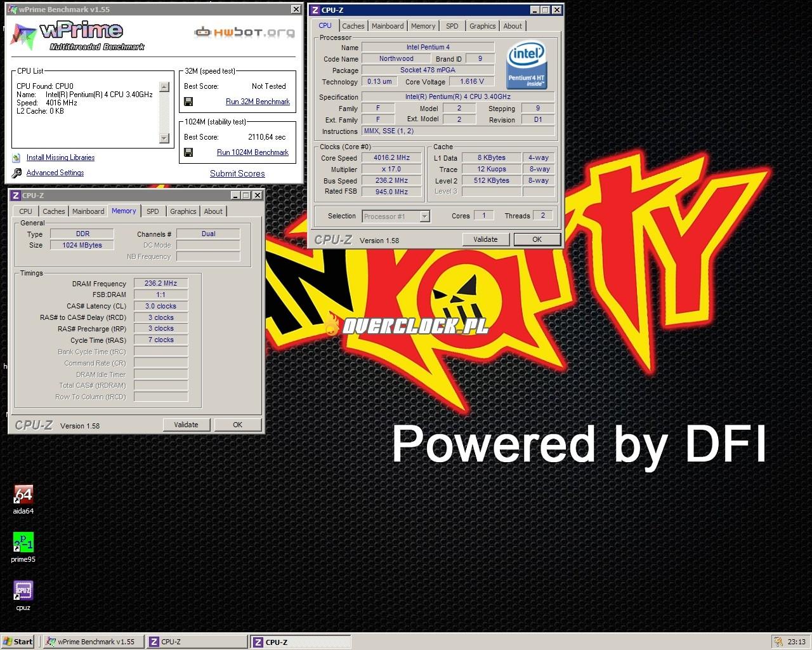This screenshot has height=650, width=812.
Task: Click OK in the CPU-Z CPU window
Action: point(537,239)
